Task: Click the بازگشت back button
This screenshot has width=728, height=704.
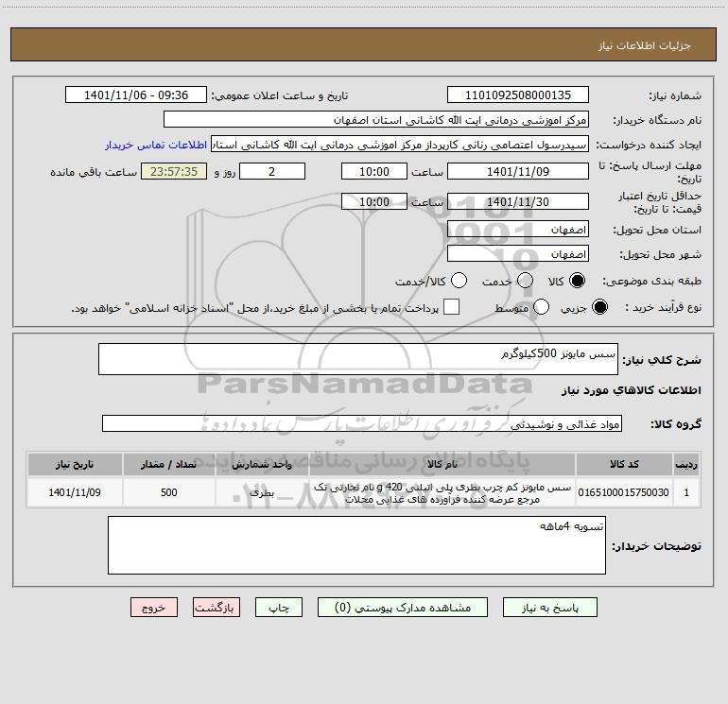Action: pos(217,608)
